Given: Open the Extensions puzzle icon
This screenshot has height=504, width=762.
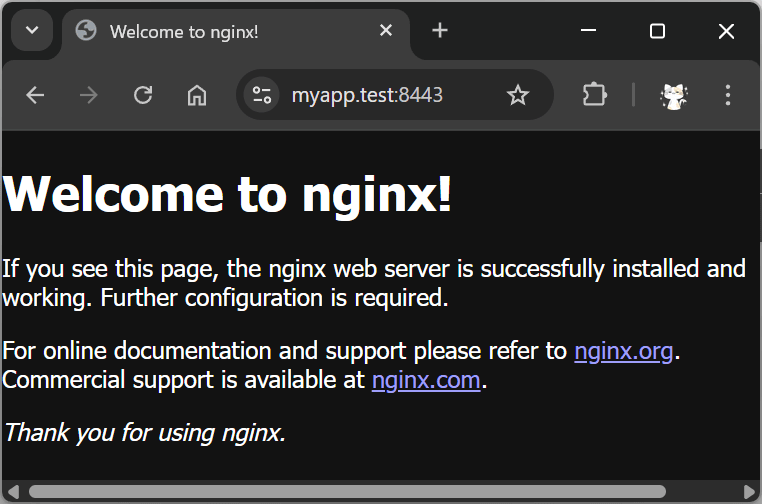Looking at the screenshot, I should tap(594, 95).
